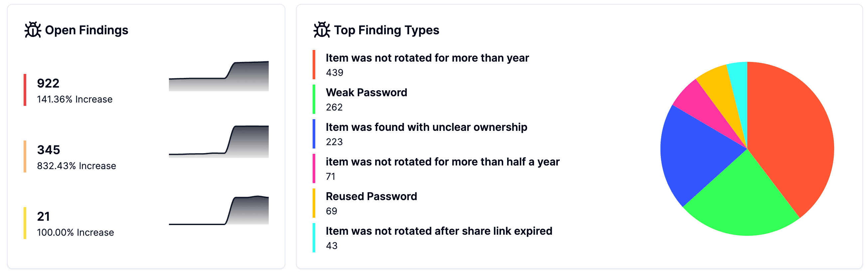Click the bug icon beside Top Finding Types
Viewport: 868px width, 273px height.
322,31
